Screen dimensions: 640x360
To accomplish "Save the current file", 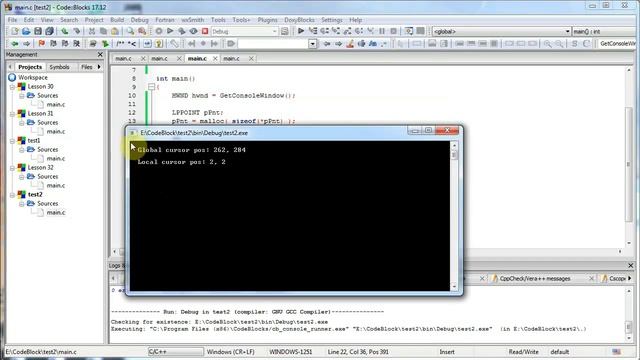I will tap(38, 31).
